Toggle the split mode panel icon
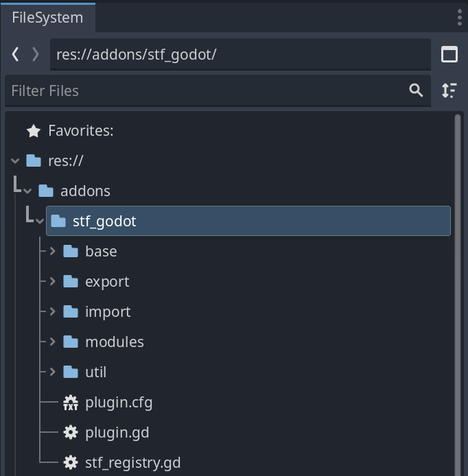This screenshot has width=468, height=476. (449, 55)
